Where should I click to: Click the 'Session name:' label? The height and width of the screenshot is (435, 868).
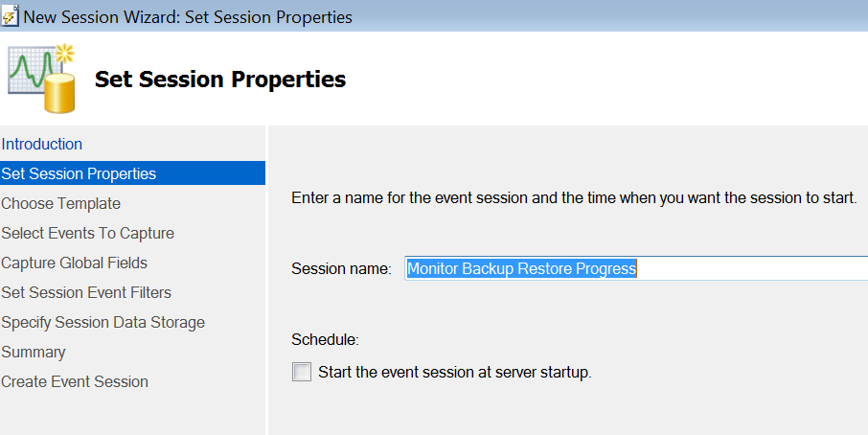point(341,268)
